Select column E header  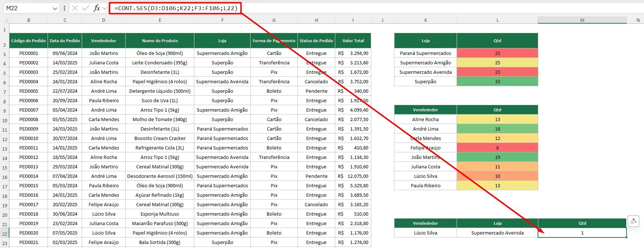[160, 20]
